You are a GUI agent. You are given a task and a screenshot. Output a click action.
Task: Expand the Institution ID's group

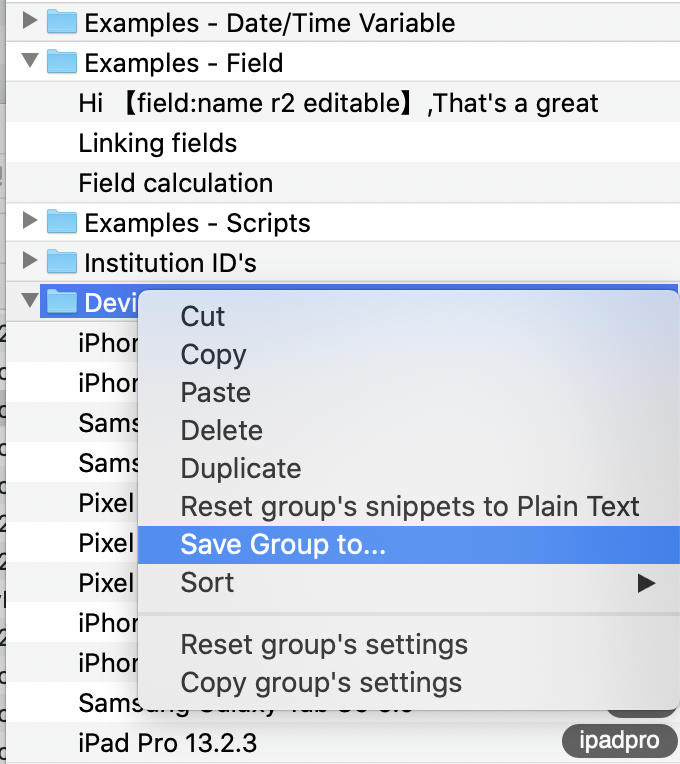click(30, 260)
